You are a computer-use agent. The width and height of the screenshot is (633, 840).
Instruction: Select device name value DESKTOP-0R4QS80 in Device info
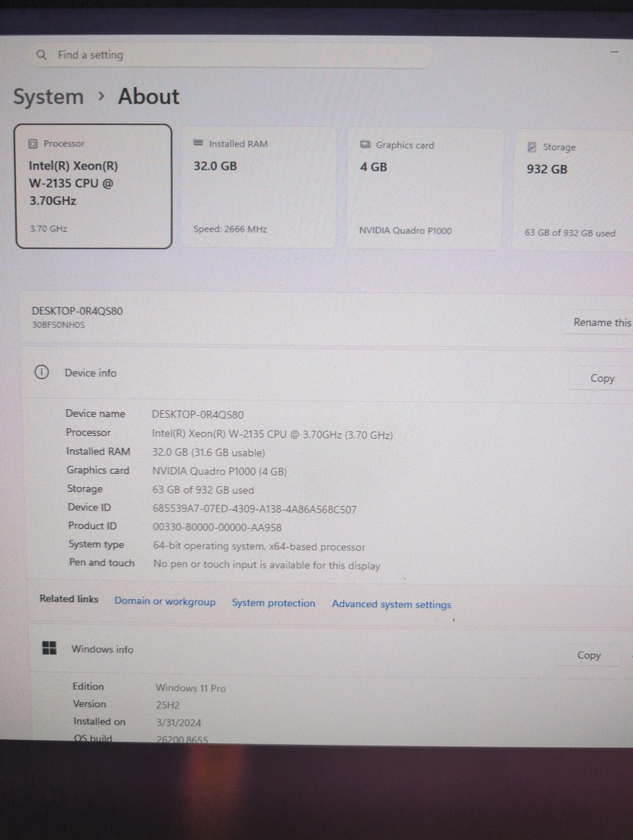pos(197,414)
